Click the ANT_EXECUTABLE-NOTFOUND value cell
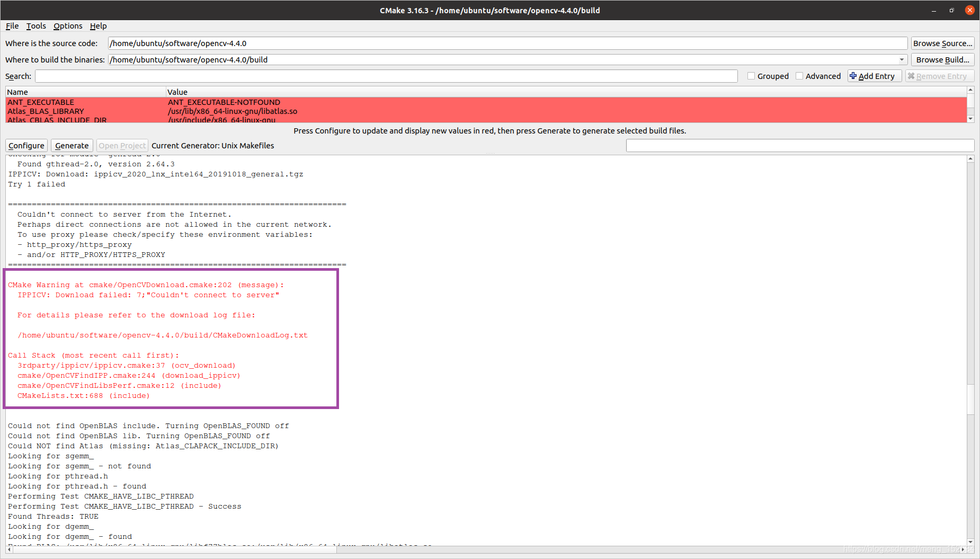The image size is (980, 559). coord(224,102)
